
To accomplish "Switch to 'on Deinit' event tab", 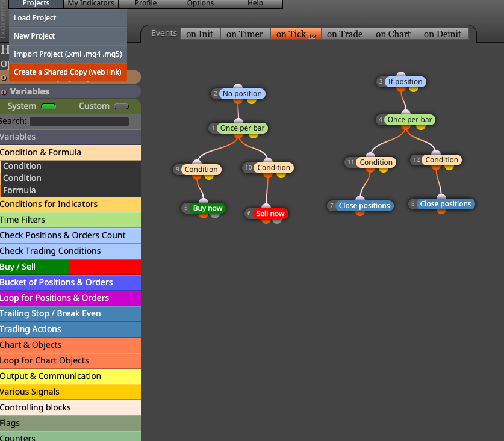I will click(443, 34).
